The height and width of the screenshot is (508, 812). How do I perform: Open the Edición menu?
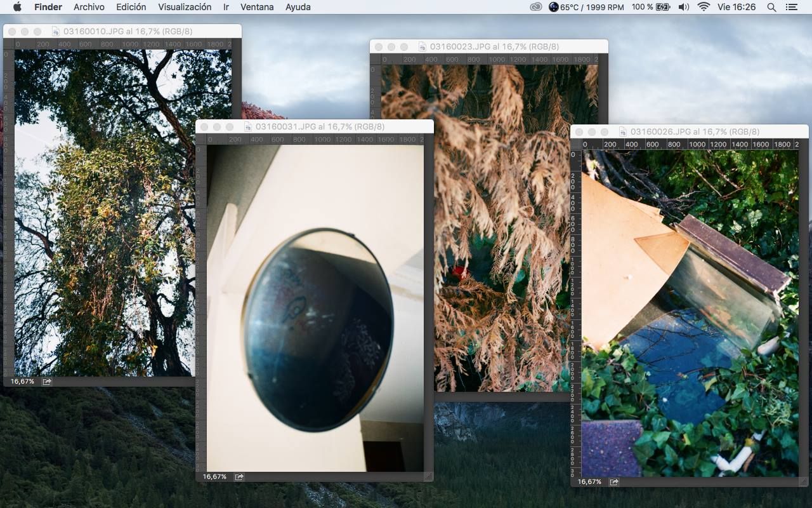(131, 7)
